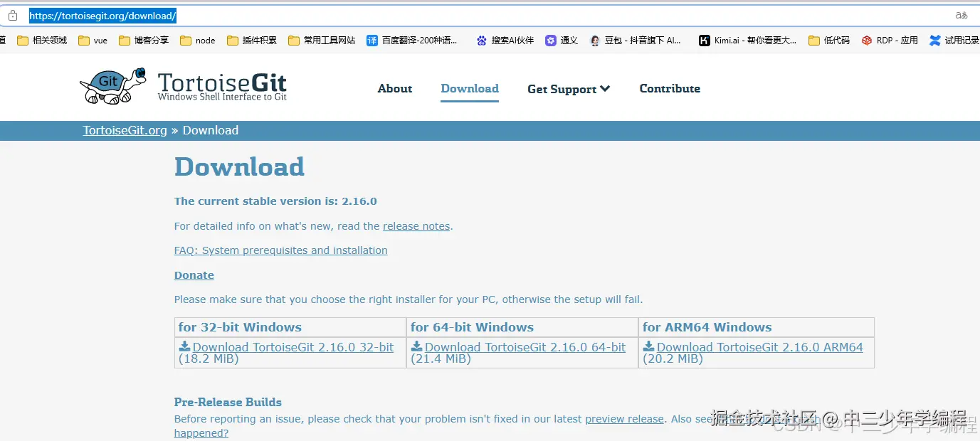Click the 'happened?' link
980x441 pixels.
point(201,433)
